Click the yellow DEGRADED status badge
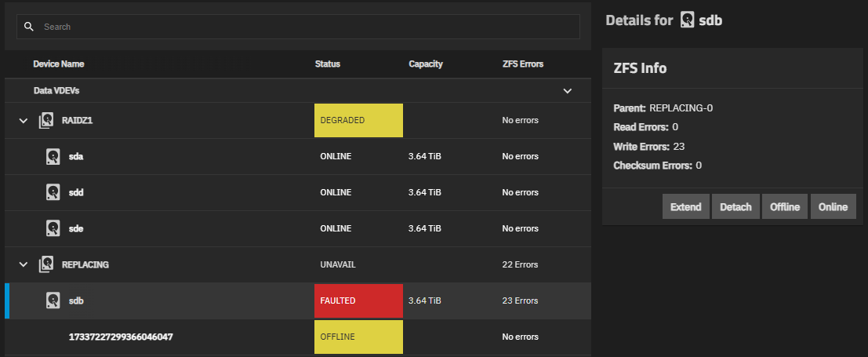 point(358,120)
